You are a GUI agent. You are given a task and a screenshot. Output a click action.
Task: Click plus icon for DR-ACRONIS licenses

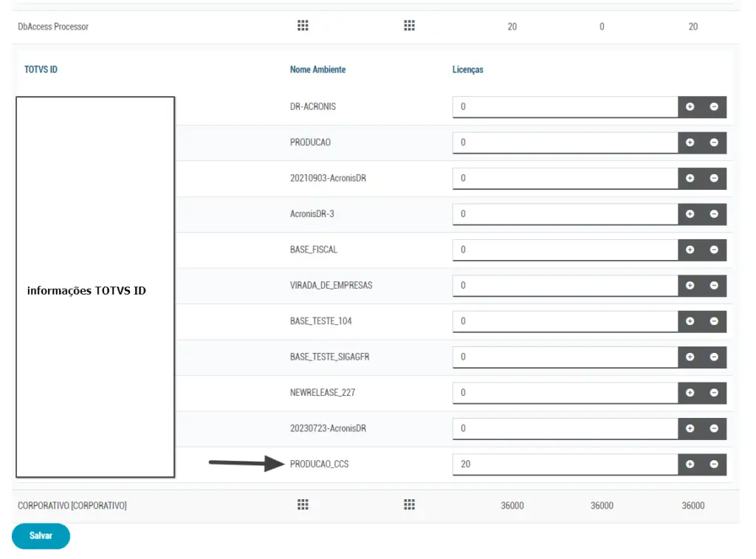tap(690, 107)
